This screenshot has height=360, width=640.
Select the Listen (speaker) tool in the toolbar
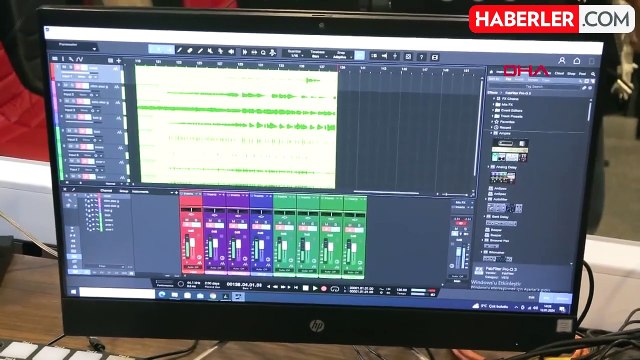[x=231, y=52]
